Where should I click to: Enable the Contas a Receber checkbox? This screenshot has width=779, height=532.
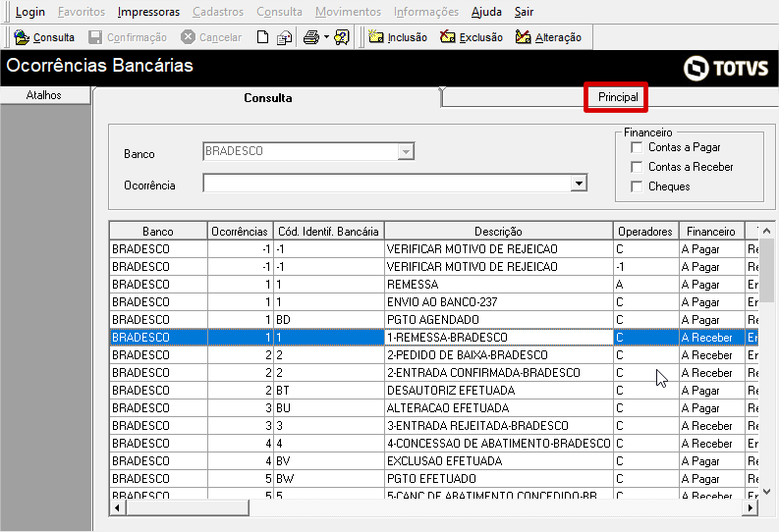point(637,167)
